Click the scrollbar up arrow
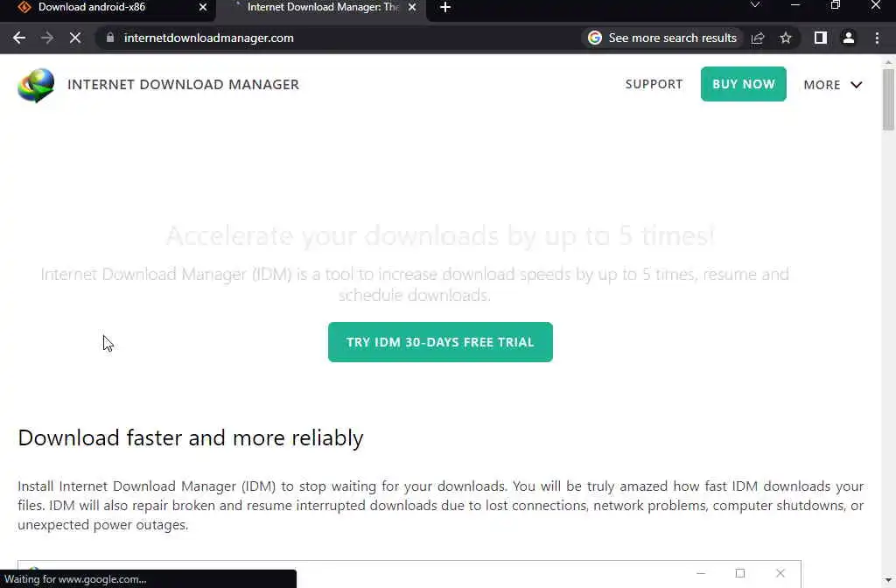This screenshot has height=588, width=896. 888,62
